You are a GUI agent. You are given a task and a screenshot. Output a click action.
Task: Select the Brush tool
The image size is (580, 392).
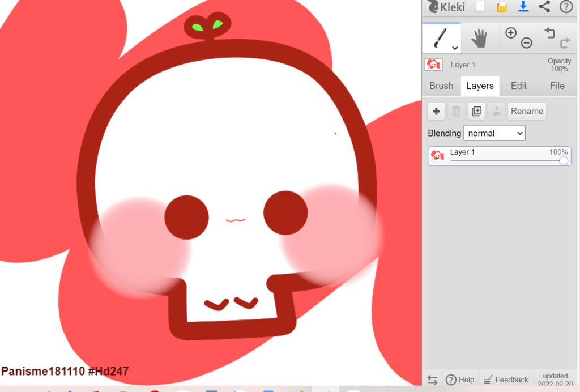click(442, 38)
